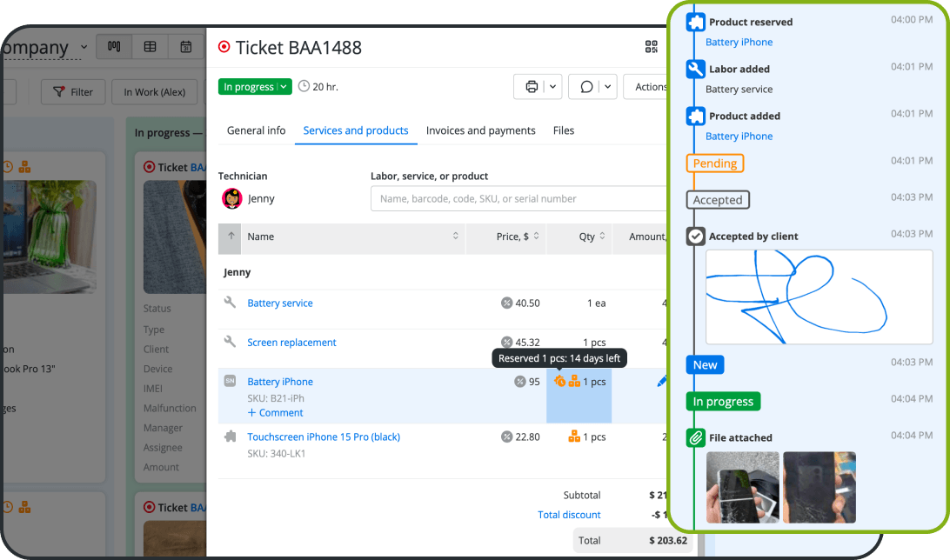Open the Screen replacement link

click(291, 342)
